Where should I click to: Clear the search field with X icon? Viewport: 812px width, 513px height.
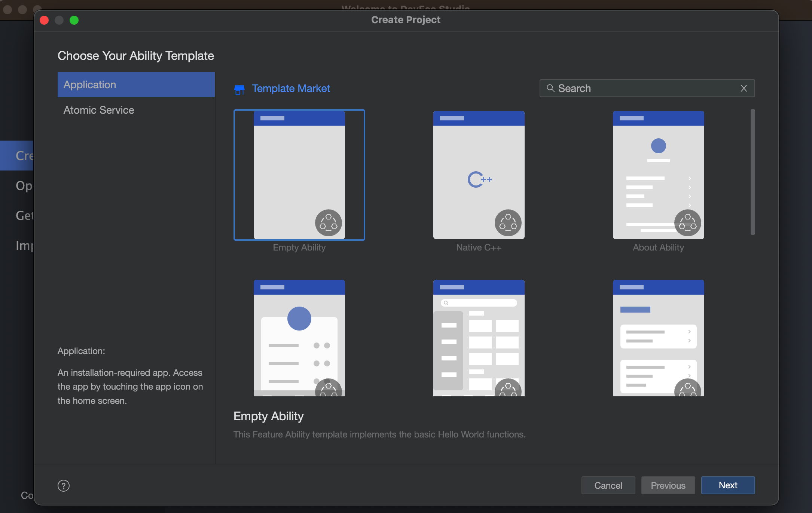[x=744, y=88]
